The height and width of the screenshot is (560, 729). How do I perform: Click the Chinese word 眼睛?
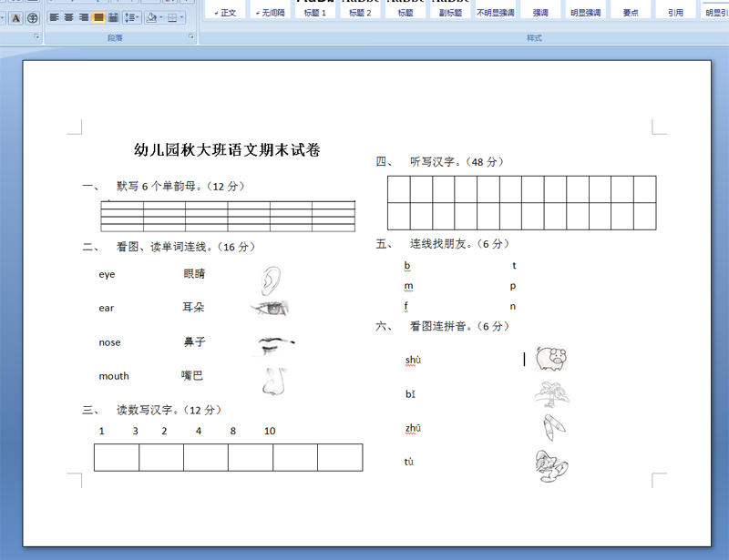194,274
